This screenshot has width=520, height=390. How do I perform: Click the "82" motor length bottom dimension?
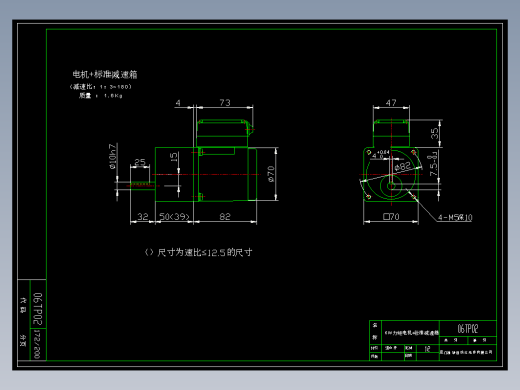point(225,217)
